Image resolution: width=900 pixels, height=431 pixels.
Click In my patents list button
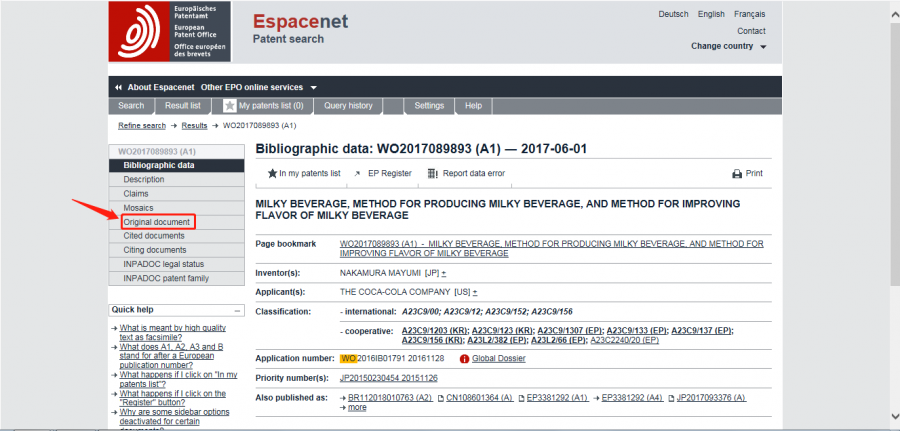tap(304, 173)
